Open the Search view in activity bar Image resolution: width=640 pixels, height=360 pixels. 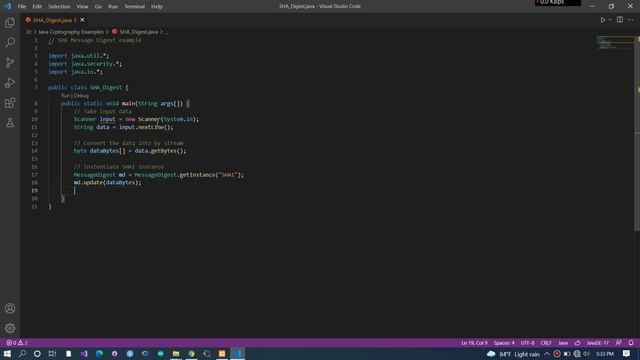point(10,42)
